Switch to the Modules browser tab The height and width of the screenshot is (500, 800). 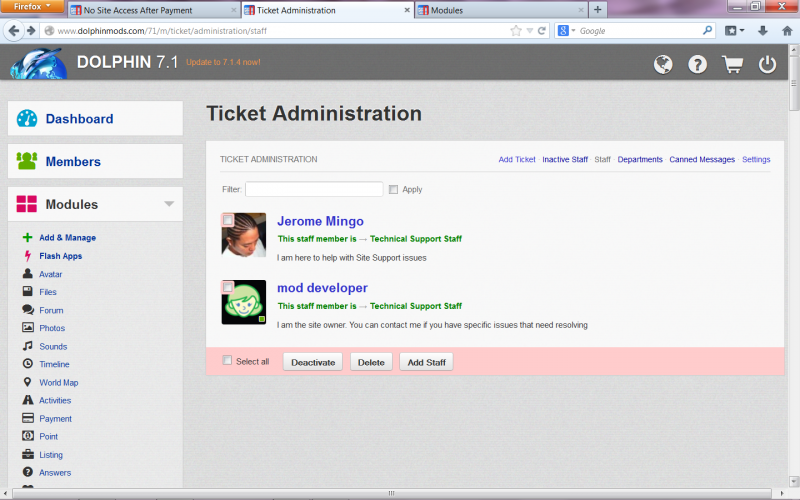[502, 10]
